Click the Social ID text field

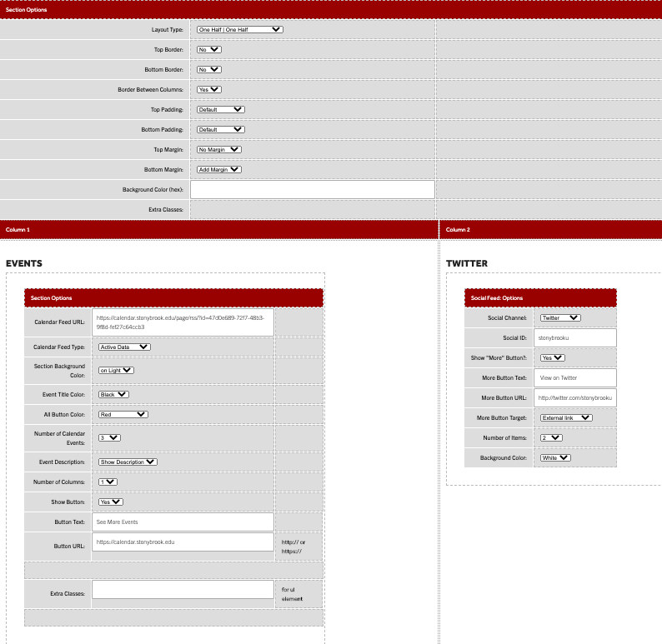(574, 338)
